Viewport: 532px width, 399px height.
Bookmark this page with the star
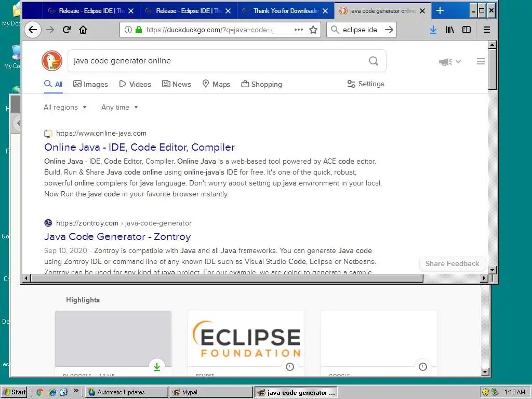coord(313,30)
